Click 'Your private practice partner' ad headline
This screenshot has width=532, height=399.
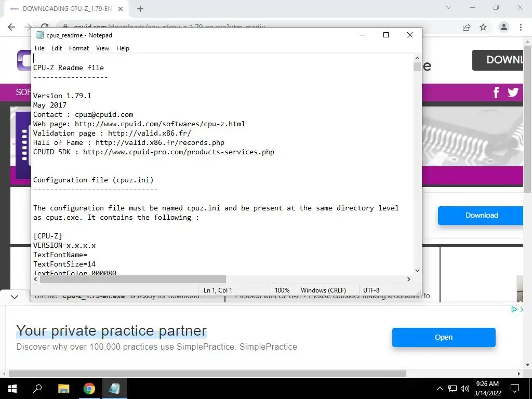tap(111, 331)
